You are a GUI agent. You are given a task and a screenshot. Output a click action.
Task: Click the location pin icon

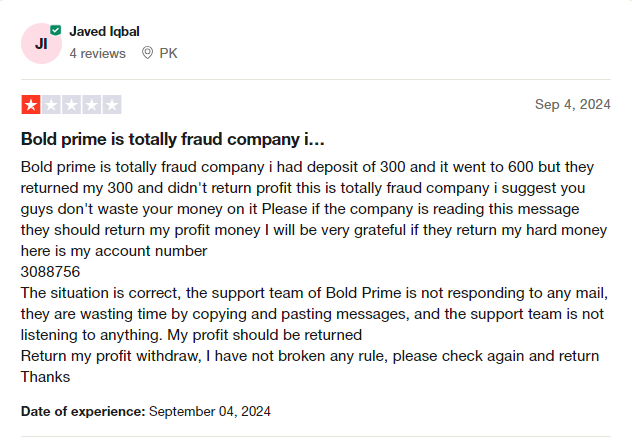pyautogui.click(x=148, y=53)
